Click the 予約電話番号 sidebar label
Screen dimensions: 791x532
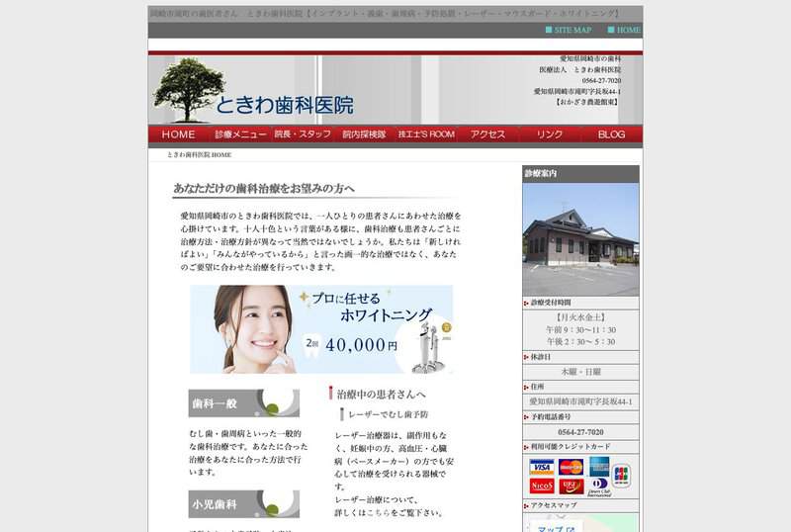pos(551,417)
